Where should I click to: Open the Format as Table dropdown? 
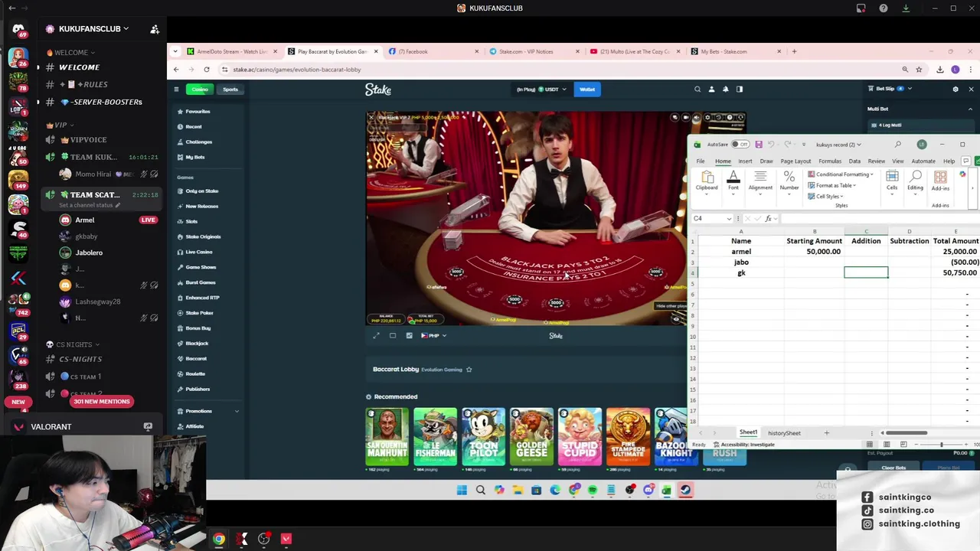(x=831, y=185)
